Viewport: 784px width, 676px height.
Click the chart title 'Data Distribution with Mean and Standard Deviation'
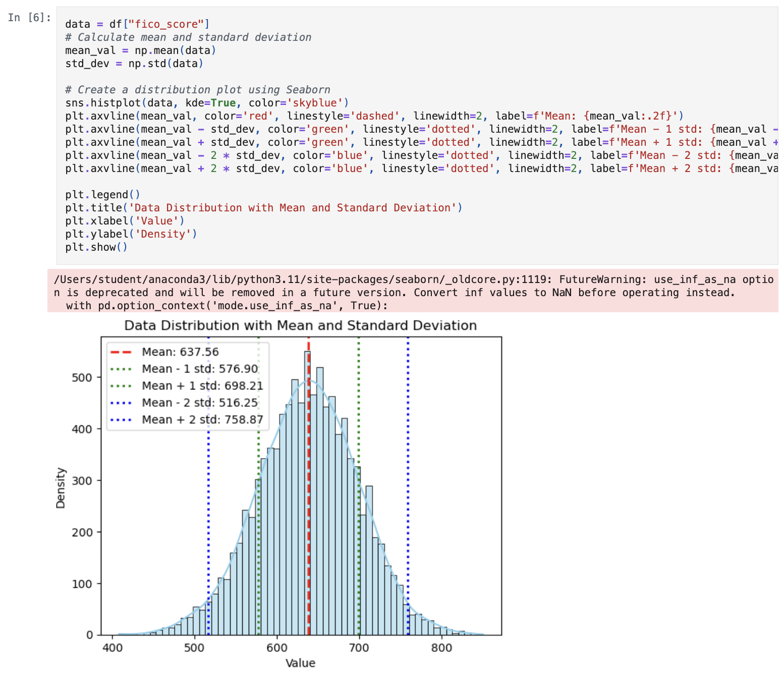tap(301, 325)
